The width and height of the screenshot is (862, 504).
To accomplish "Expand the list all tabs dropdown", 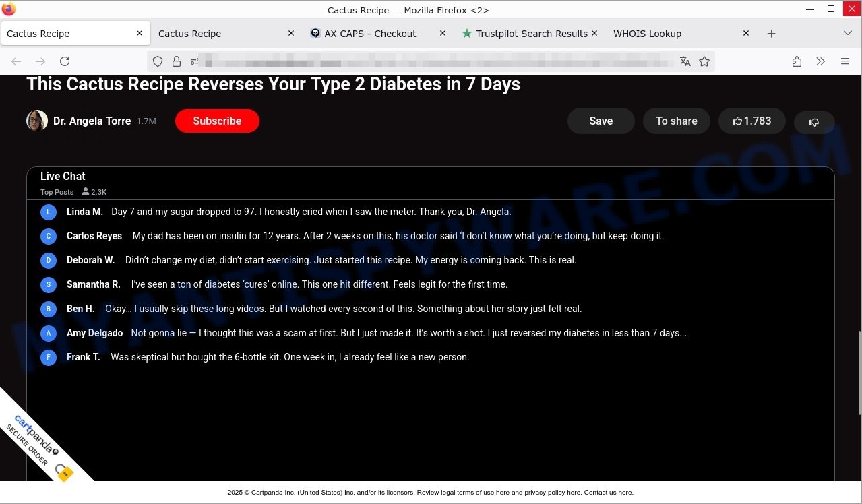I will pos(847,34).
